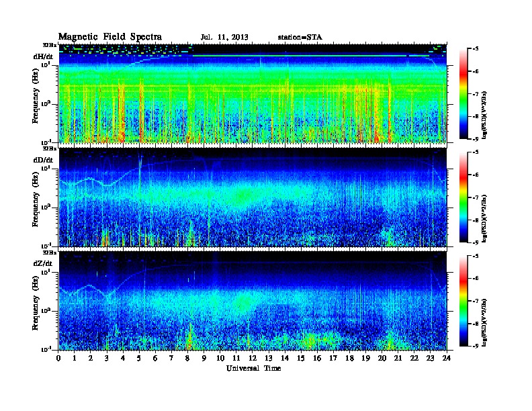The height and width of the screenshot is (411, 532).
Task: Click the hour "19" tick label on the time axis
Action: [x=365, y=358]
